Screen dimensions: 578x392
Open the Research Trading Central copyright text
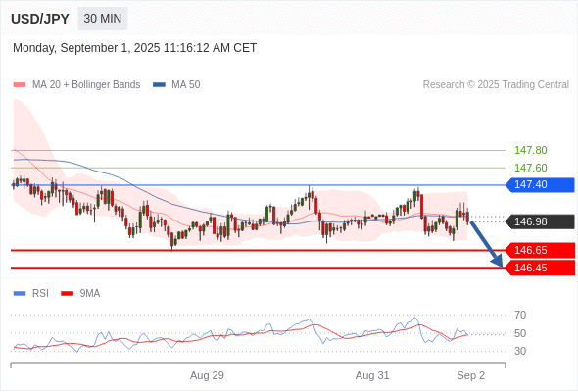point(496,85)
